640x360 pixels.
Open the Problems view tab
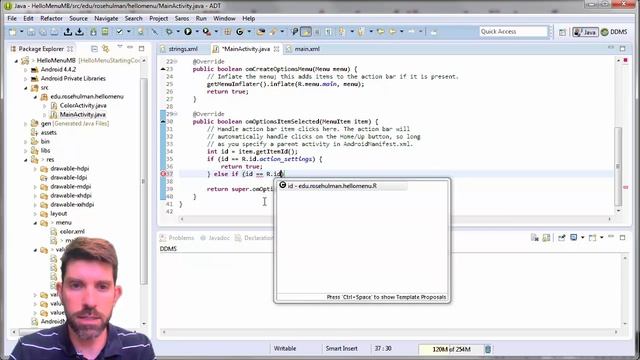tap(177, 238)
